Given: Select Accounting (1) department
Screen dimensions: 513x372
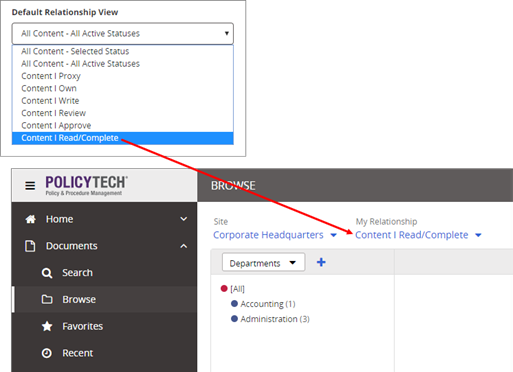Looking at the screenshot, I should click(x=268, y=304).
